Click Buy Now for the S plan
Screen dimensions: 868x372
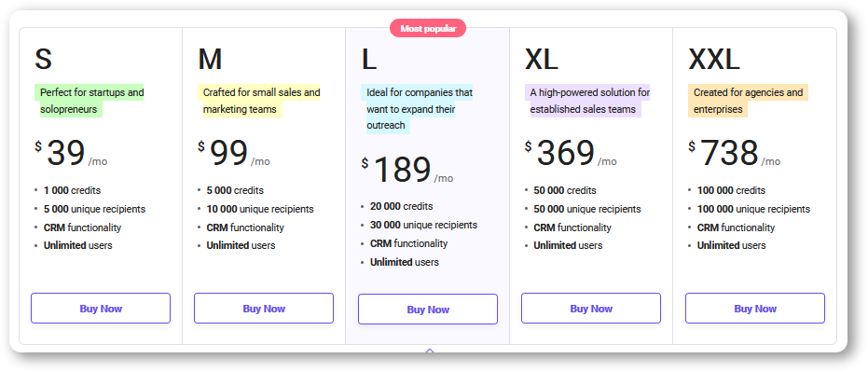(100, 309)
